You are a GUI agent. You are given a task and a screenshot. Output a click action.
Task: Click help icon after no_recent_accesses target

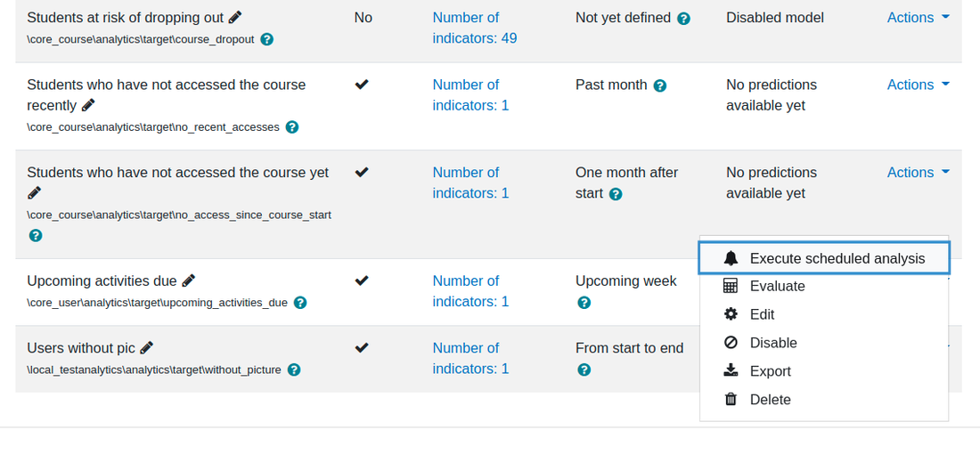coord(292,126)
